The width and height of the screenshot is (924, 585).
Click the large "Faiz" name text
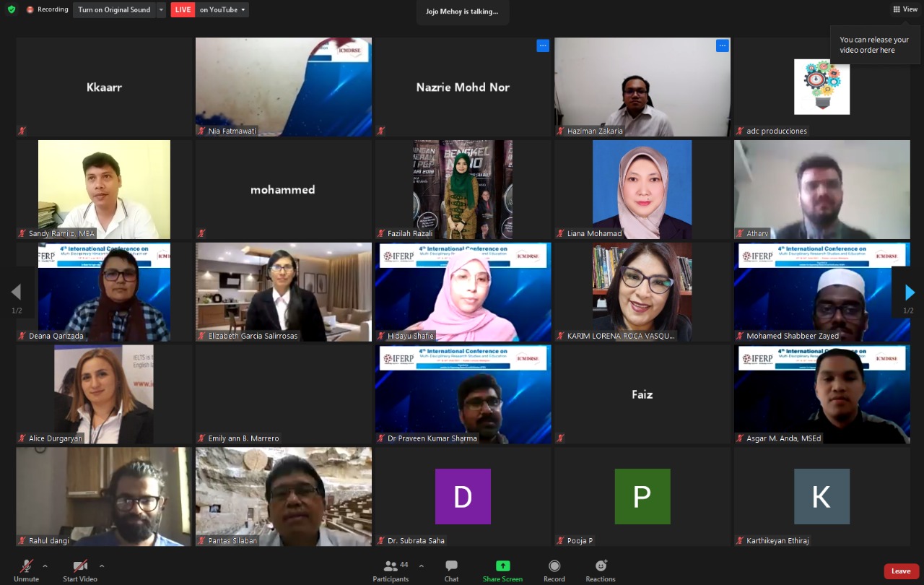click(x=642, y=394)
